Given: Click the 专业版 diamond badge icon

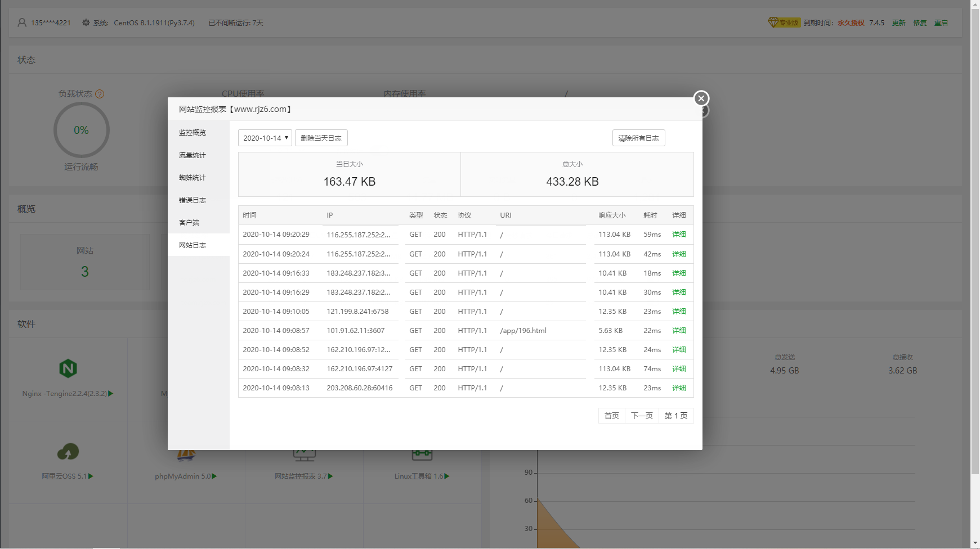Looking at the screenshot, I should [773, 22].
